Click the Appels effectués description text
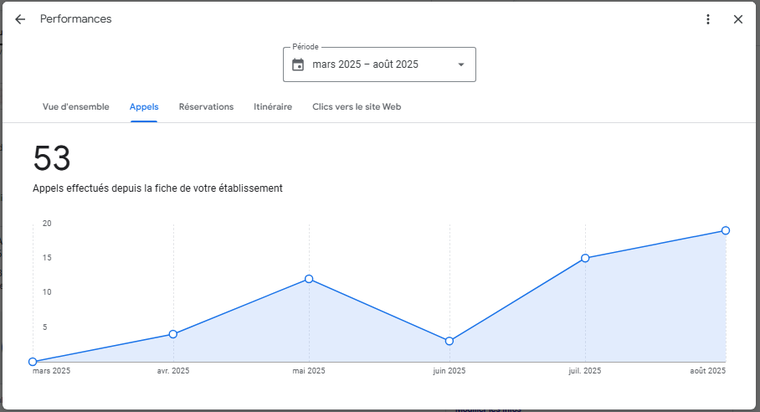The image size is (760, 412). click(157, 188)
